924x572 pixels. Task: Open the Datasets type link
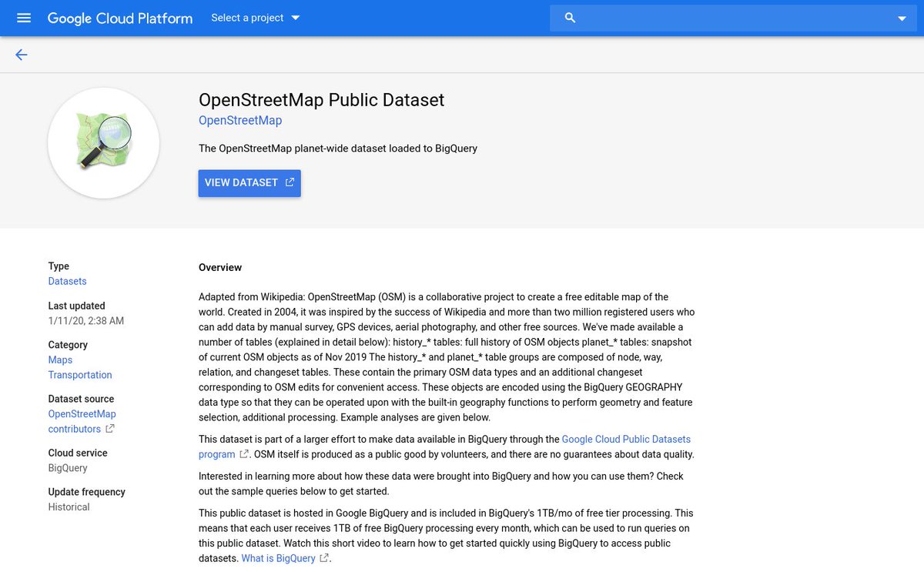coord(67,282)
